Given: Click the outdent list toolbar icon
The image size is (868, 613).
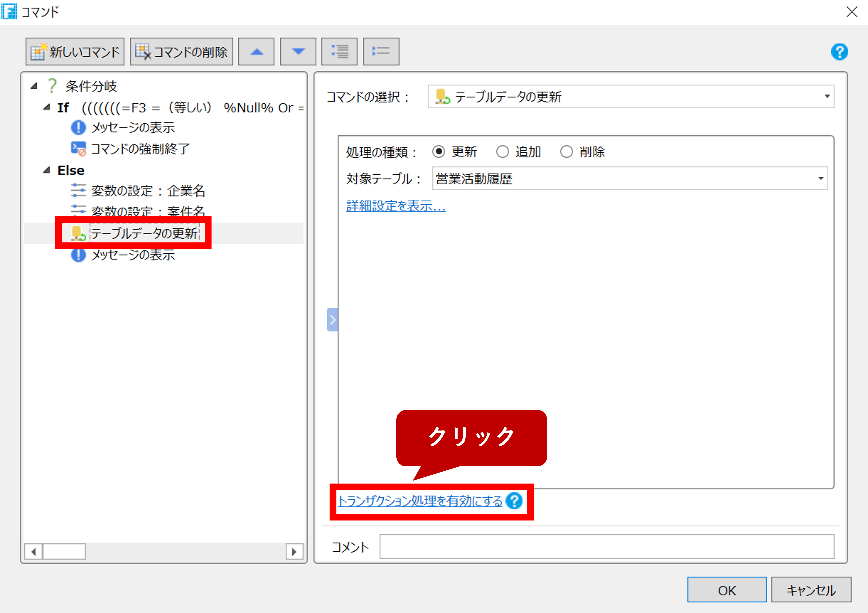Looking at the screenshot, I should pyautogui.click(x=381, y=51).
